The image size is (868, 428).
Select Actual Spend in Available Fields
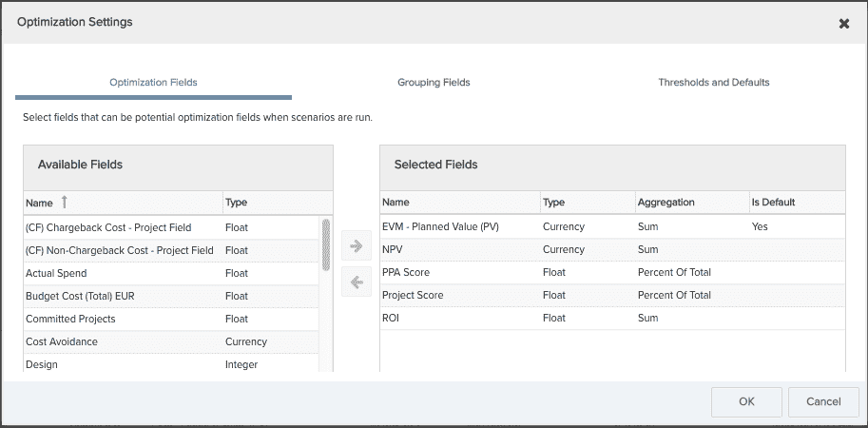[x=171, y=274]
